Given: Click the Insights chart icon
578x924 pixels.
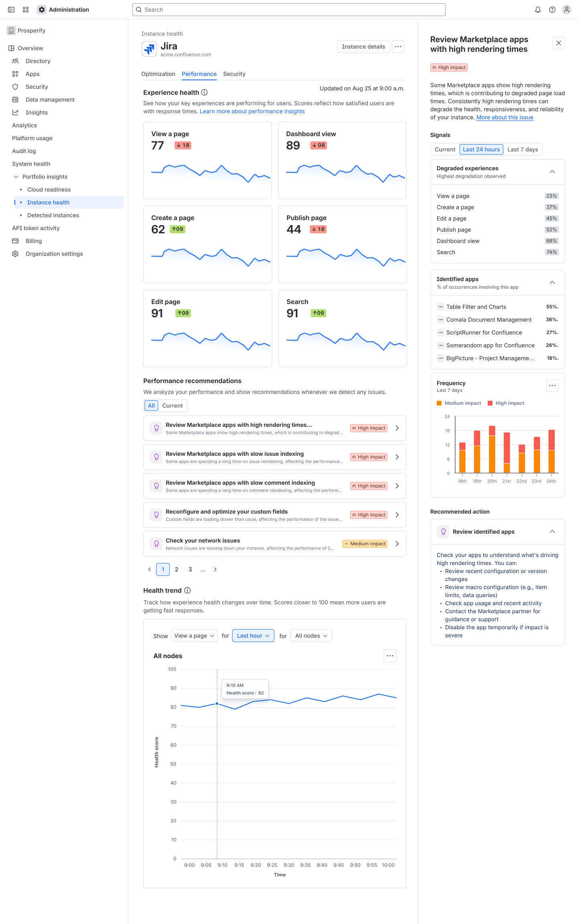Looking at the screenshot, I should tap(15, 112).
